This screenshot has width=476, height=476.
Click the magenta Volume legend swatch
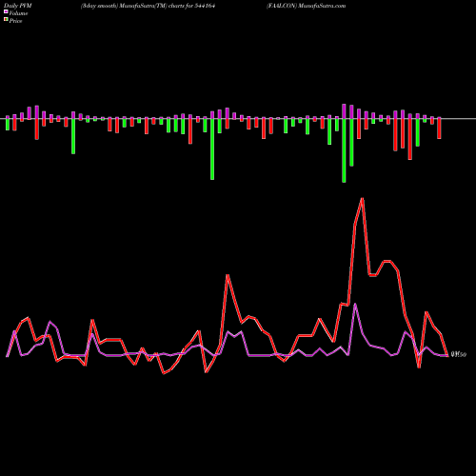(6, 11)
